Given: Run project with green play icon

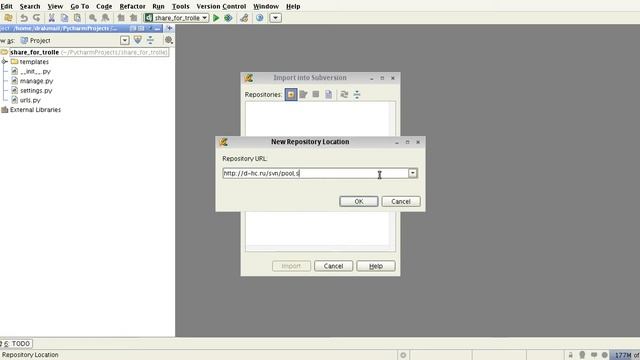Looking at the screenshot, I should pyautogui.click(x=216, y=18).
